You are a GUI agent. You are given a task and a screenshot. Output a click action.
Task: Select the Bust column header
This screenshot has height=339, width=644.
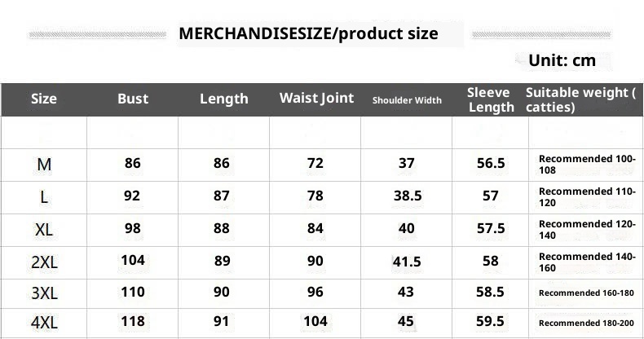pyautogui.click(x=133, y=99)
